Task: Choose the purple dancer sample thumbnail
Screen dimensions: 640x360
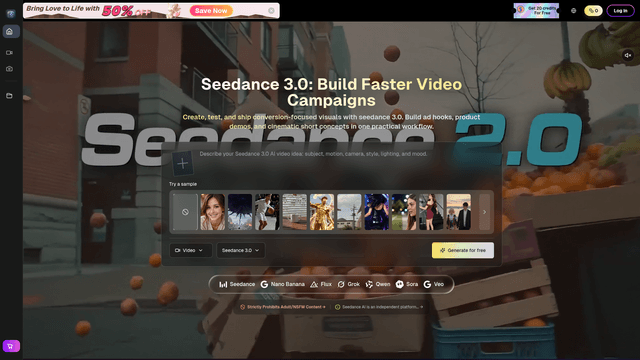Action: click(376, 212)
